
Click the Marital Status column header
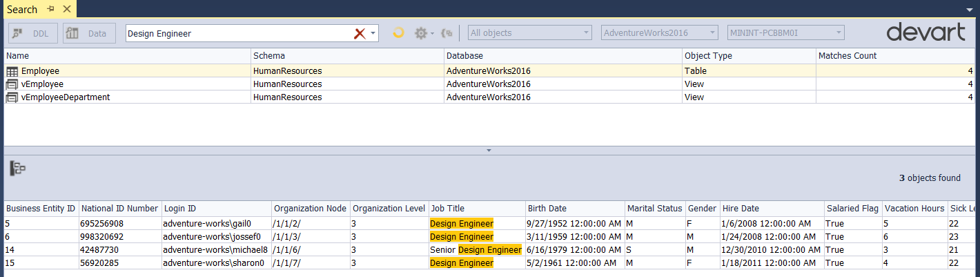pos(654,208)
